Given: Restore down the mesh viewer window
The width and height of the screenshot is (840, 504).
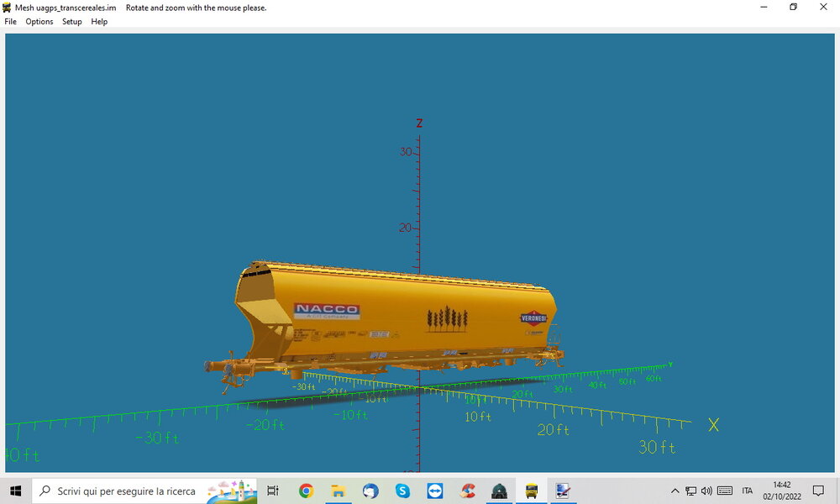Looking at the screenshot, I should [x=794, y=7].
